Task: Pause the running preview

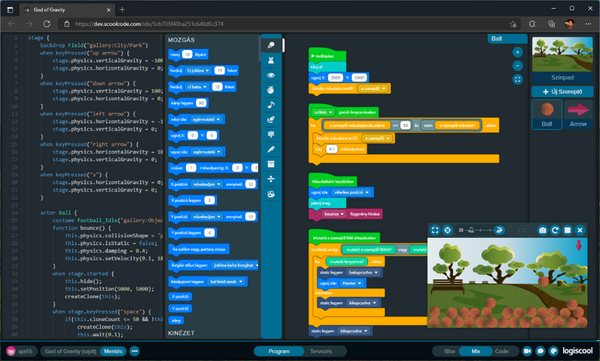Action: [x=461, y=230]
